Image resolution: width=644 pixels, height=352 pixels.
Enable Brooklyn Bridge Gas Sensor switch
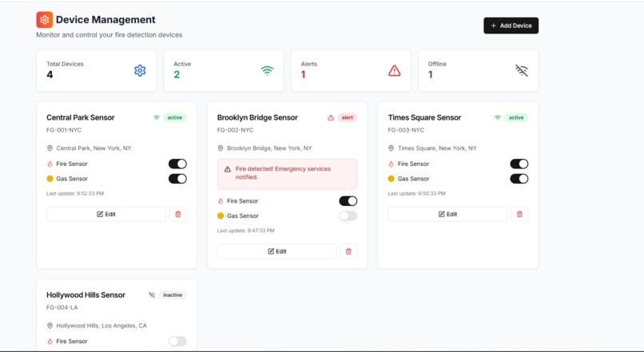pos(348,216)
